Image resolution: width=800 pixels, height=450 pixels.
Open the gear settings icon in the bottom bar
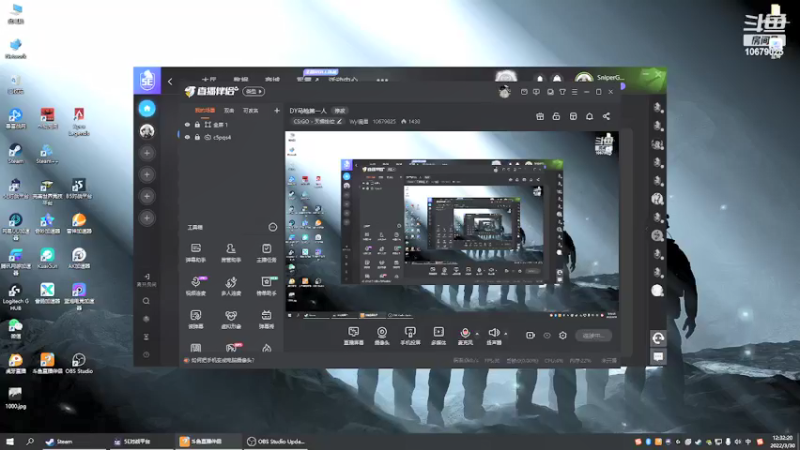(563, 335)
